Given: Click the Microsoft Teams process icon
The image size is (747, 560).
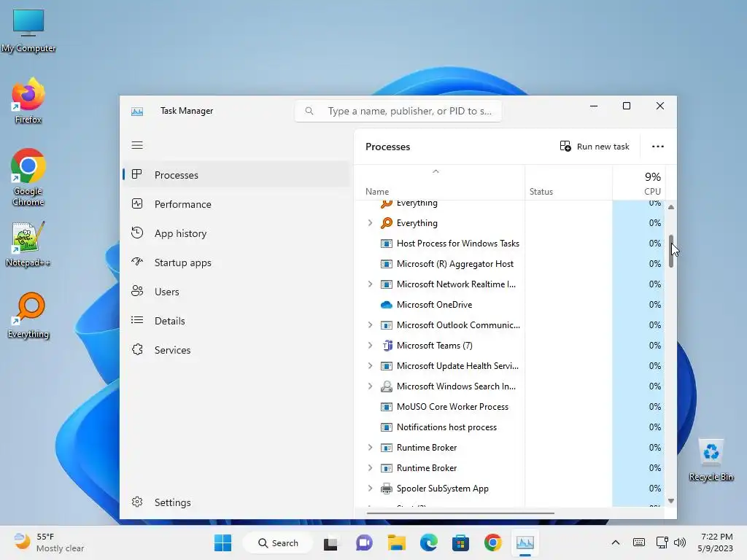Looking at the screenshot, I should tap(387, 345).
